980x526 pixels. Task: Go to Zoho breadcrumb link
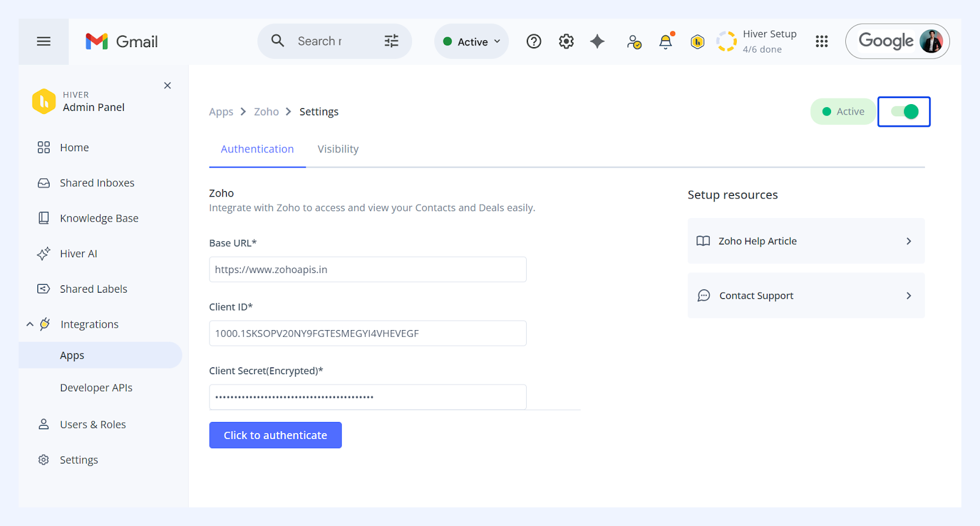pyautogui.click(x=266, y=111)
